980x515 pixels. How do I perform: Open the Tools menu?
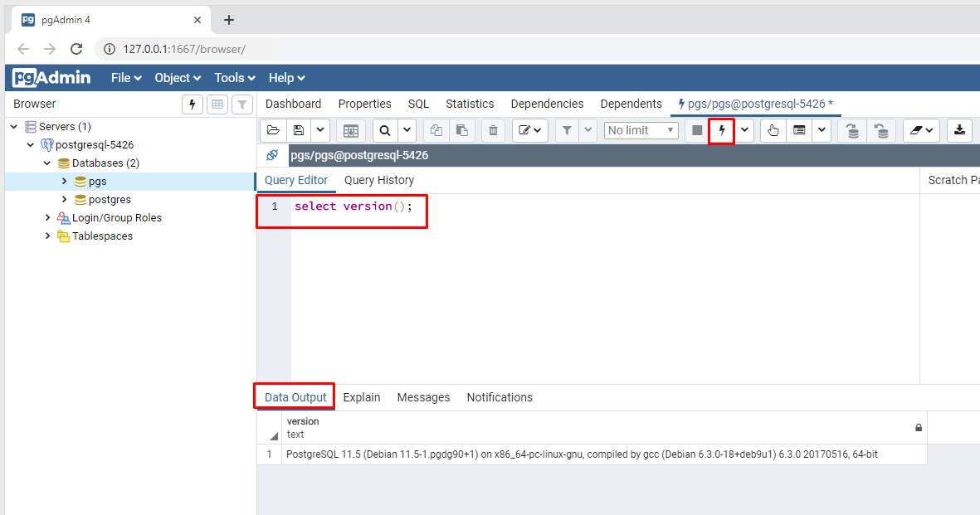click(x=235, y=78)
